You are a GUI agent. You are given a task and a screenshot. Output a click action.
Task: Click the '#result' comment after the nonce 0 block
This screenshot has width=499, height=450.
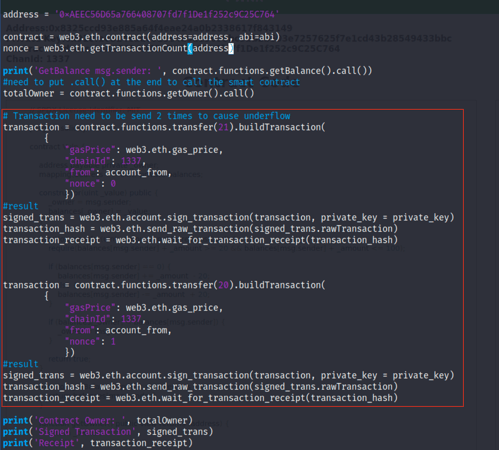click(21, 206)
